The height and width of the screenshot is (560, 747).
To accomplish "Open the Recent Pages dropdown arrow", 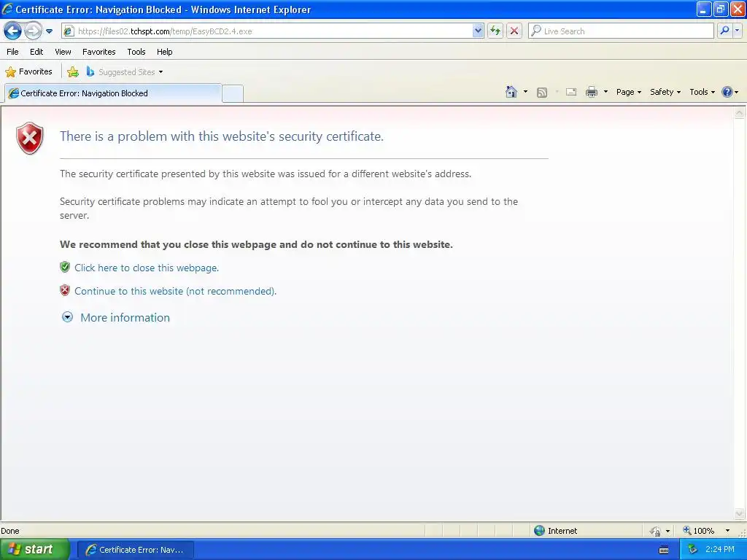I will [49, 31].
